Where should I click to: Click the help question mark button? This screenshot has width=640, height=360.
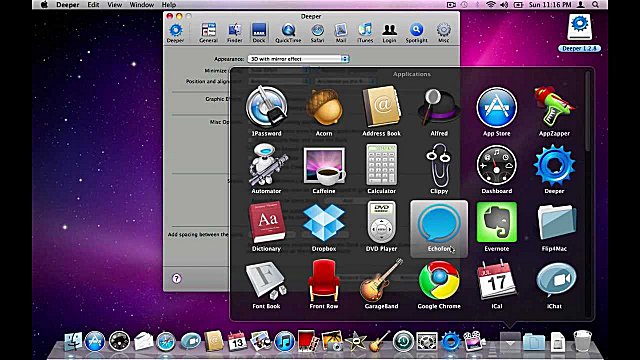(176, 278)
